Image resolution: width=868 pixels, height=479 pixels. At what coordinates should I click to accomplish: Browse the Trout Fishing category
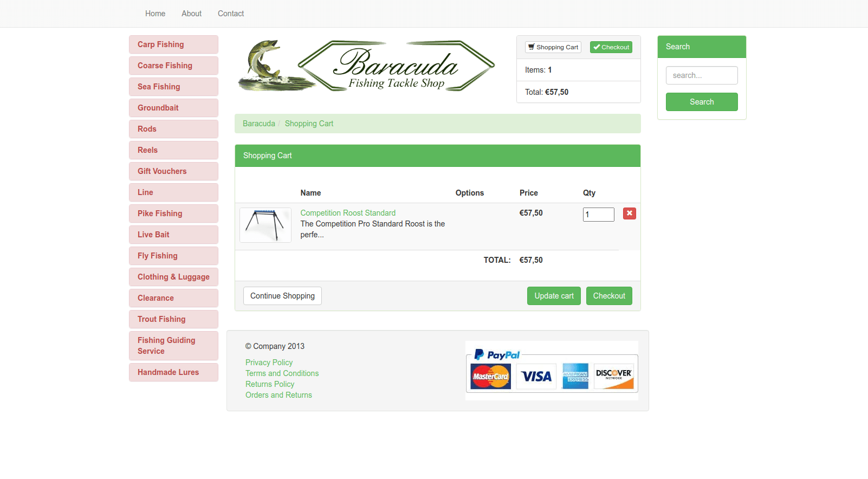(x=173, y=319)
